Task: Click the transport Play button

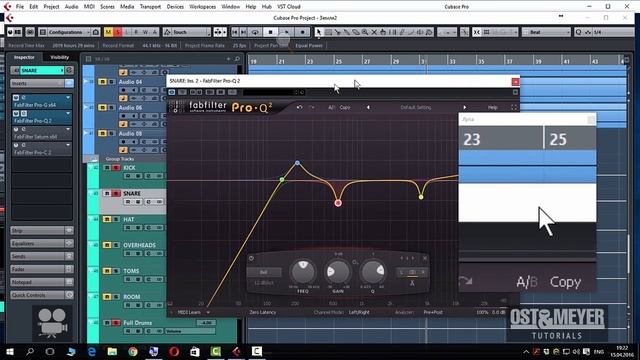Action: pos(287,32)
